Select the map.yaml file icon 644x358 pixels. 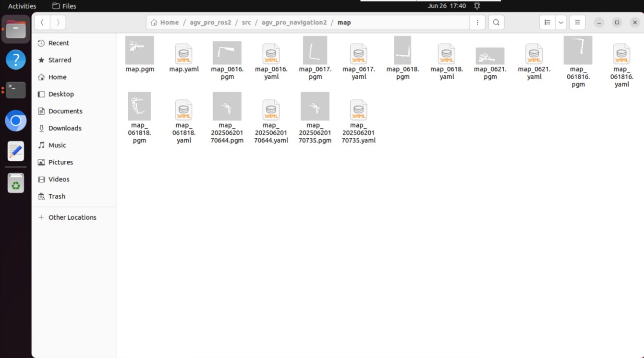[184, 54]
